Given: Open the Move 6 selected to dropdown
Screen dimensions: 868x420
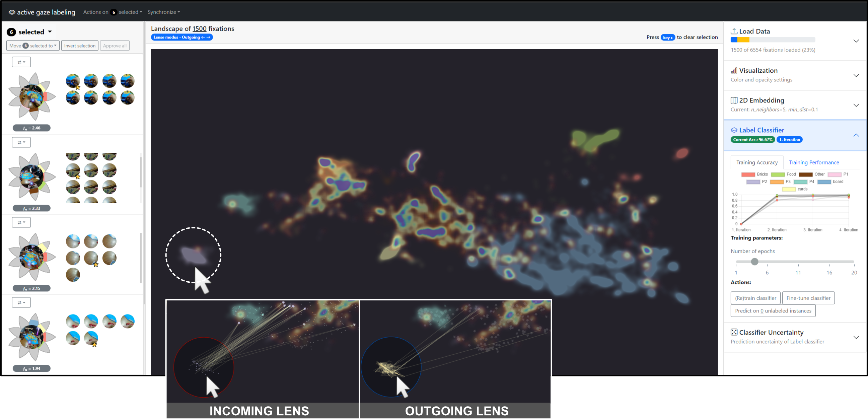Looking at the screenshot, I should coord(33,46).
